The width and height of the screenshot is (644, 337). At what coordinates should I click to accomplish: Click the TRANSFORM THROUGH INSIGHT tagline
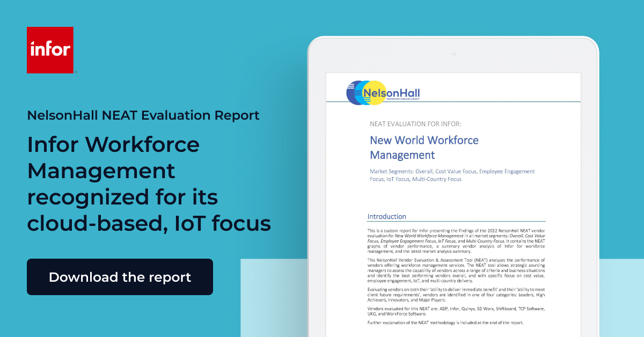(402, 100)
